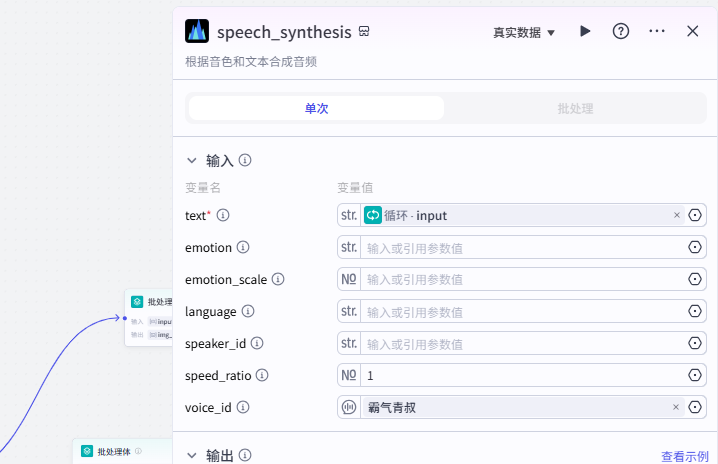Click the str type label of text

(x=349, y=215)
